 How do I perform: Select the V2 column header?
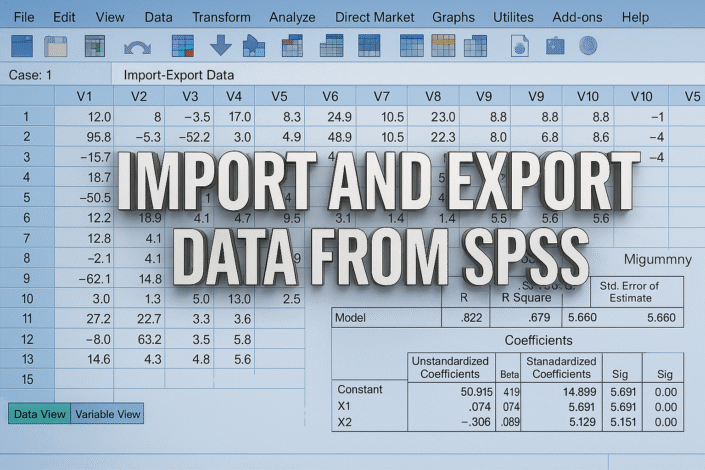[139, 96]
